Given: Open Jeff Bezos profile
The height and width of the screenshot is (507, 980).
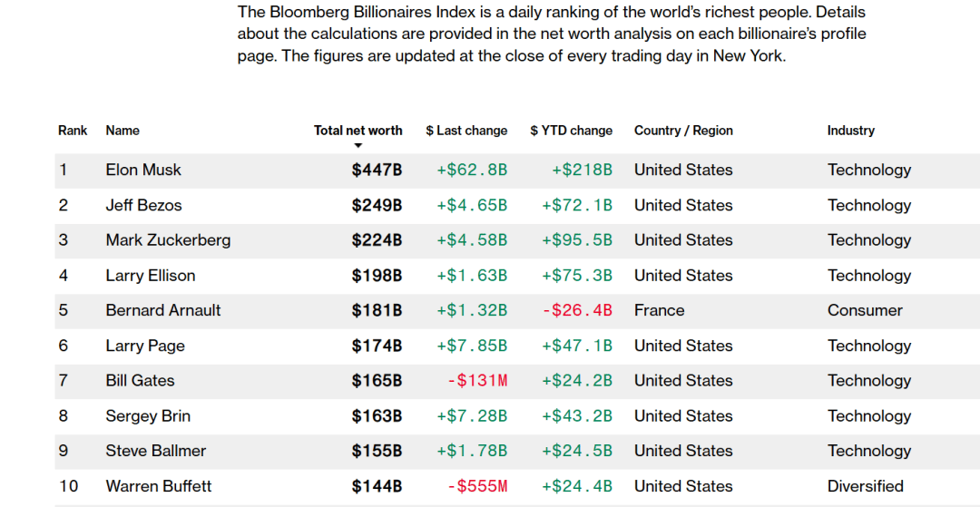Looking at the screenshot, I should tap(143, 205).
